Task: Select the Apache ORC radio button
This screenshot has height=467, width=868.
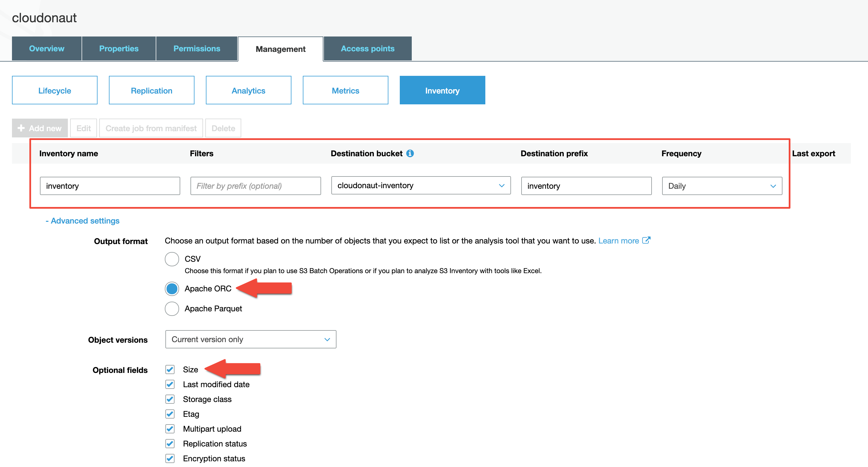Action: [x=172, y=289]
